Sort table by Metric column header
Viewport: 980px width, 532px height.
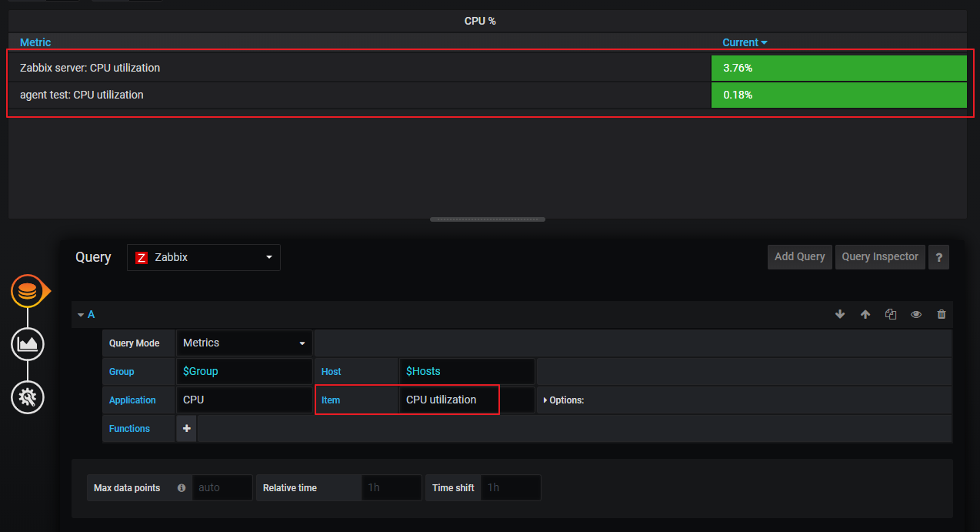(35, 42)
